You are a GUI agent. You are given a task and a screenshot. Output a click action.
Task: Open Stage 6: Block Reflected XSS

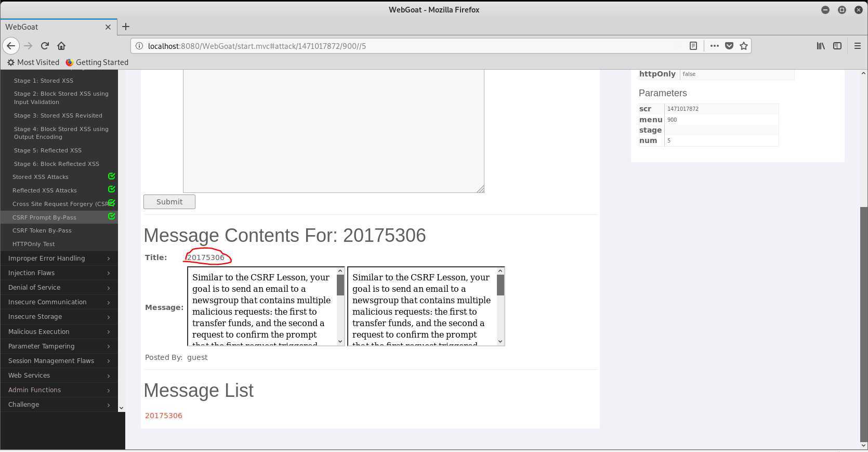click(57, 164)
